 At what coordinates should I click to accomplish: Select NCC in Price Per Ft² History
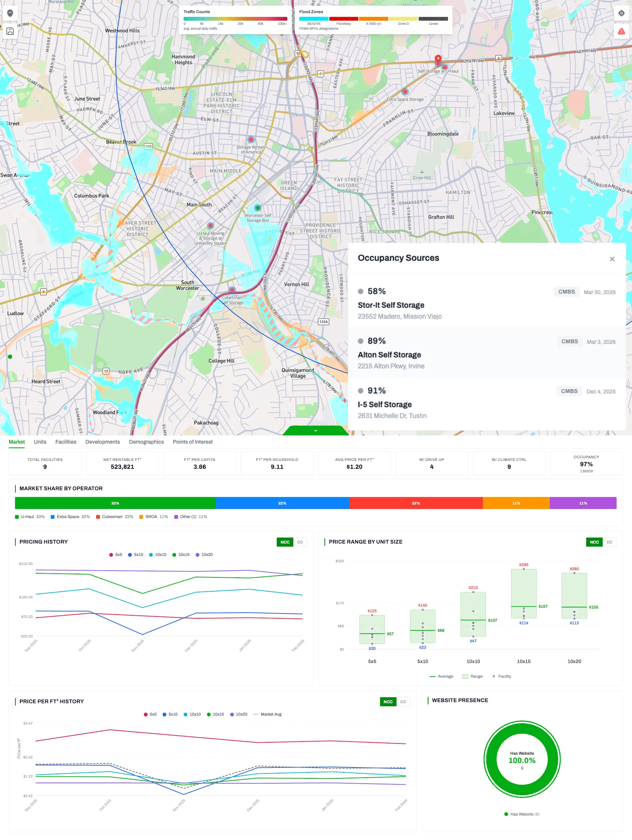tap(388, 701)
